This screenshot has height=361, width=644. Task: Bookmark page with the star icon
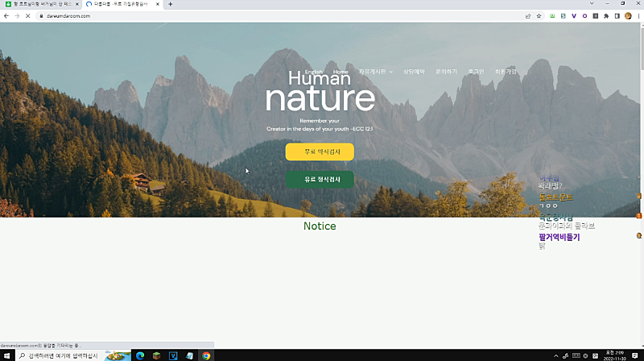[539, 16]
